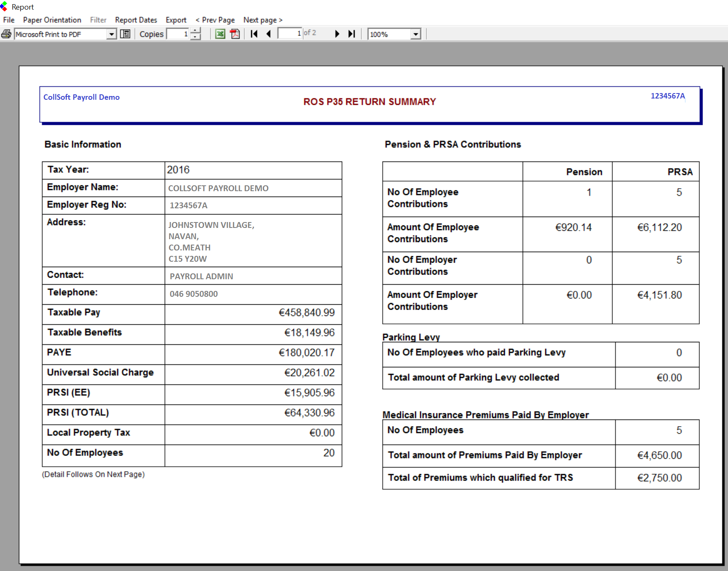
Task: Open printer properties icon beside printer list
Action: point(125,34)
